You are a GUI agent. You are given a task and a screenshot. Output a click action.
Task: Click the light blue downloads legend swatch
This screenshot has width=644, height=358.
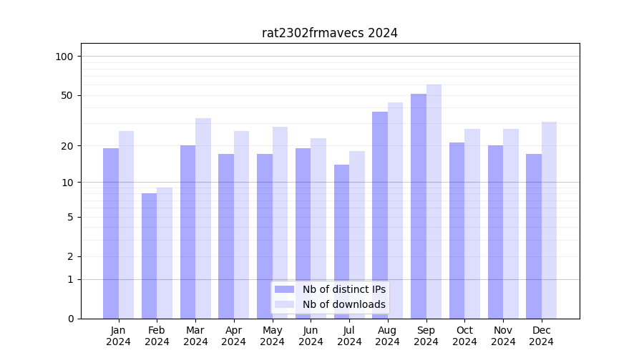tap(284, 304)
